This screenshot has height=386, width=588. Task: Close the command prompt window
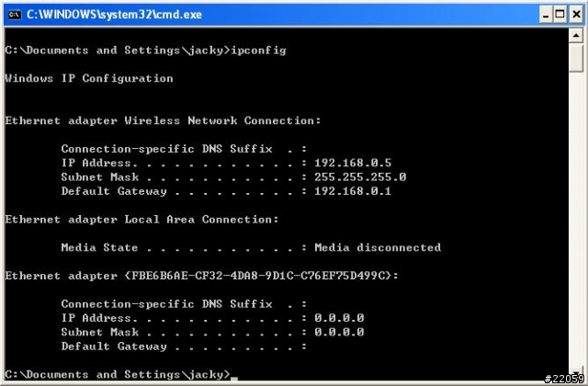[576, 15]
